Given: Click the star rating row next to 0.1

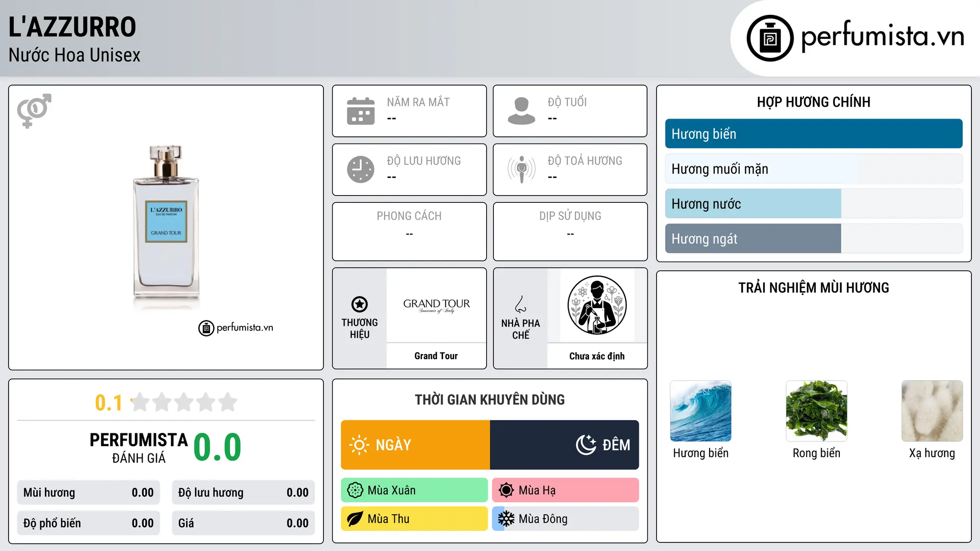Looking at the screenshot, I should click(x=184, y=402).
